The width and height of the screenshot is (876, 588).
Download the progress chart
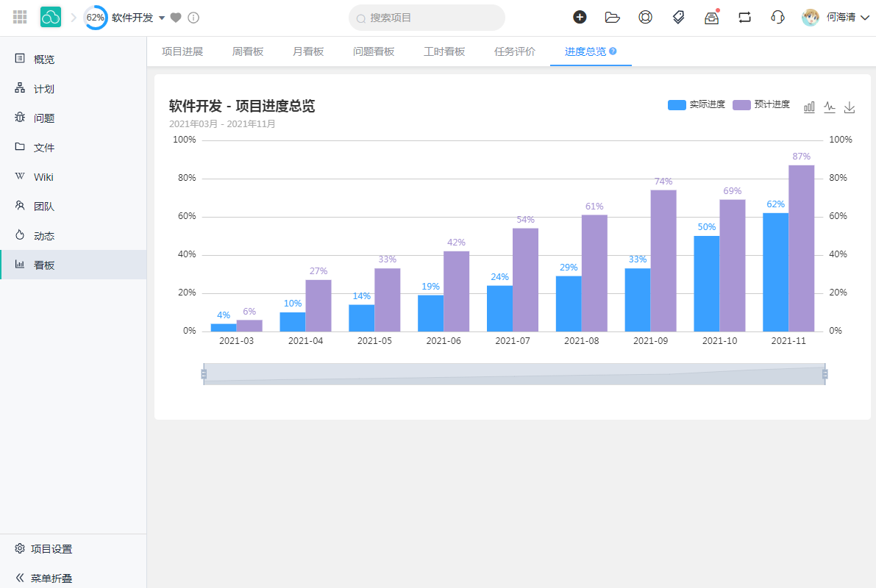click(850, 107)
